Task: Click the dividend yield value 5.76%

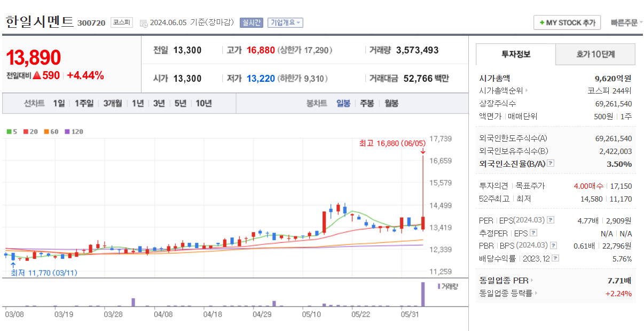Action: [622, 258]
